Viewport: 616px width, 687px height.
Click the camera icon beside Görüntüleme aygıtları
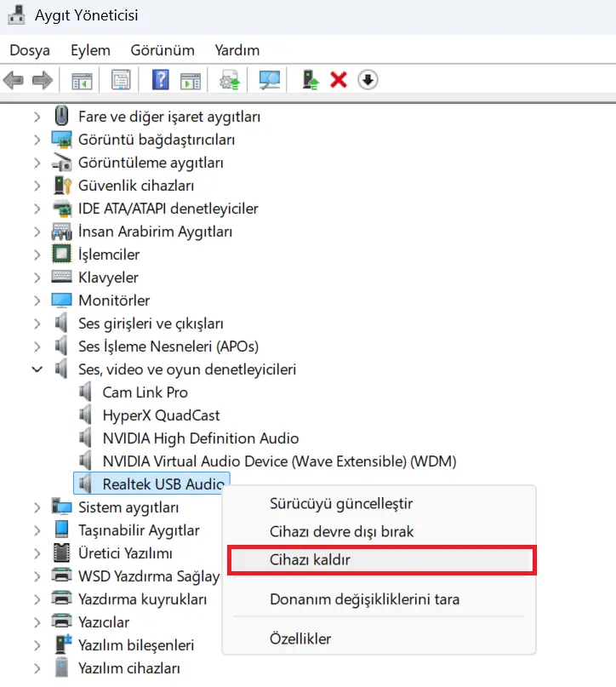click(61, 162)
